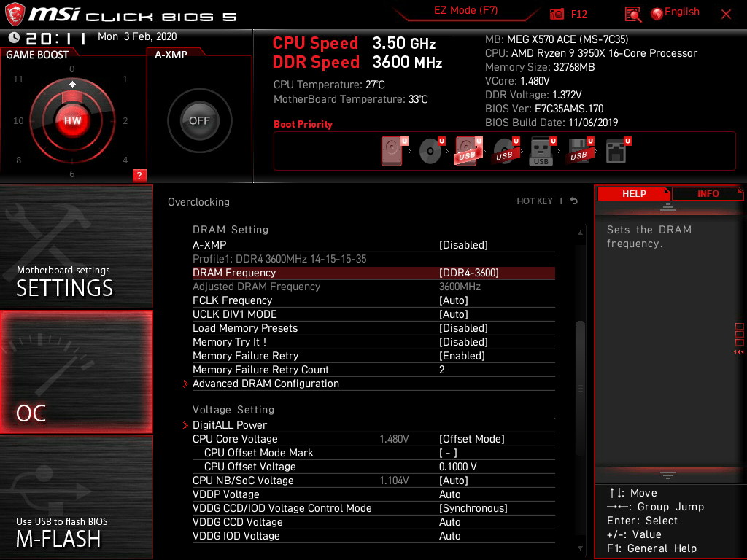The width and height of the screenshot is (747, 560).
Task: Click the MSI dragon shield logo
Action: (15, 15)
